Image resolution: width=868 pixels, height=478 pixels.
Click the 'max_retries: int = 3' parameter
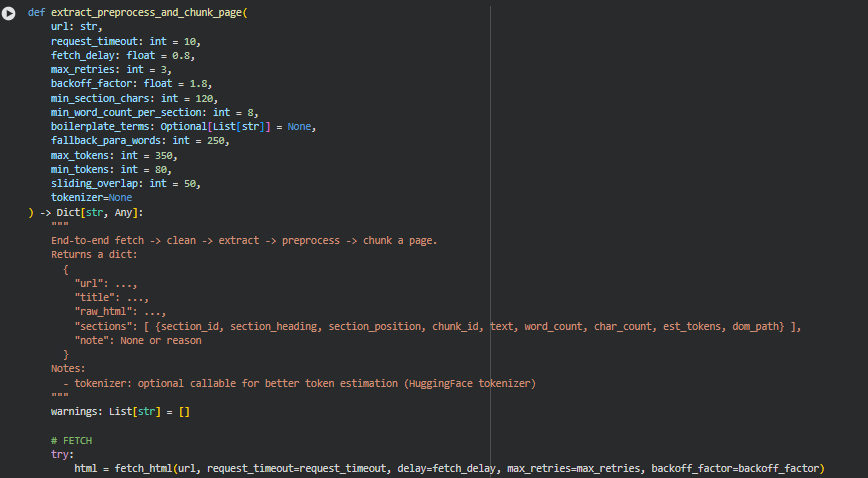click(111, 70)
